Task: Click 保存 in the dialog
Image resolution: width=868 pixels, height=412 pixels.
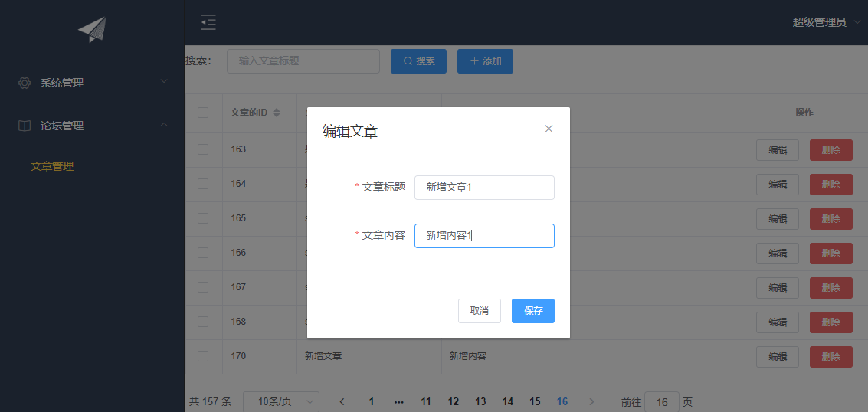Action: (x=533, y=311)
